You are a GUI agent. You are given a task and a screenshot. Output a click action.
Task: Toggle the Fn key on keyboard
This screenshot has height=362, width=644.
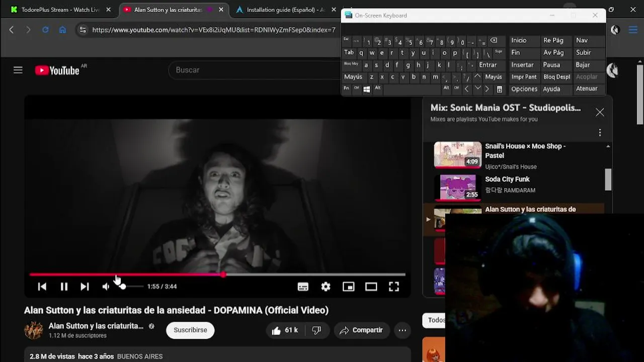[x=346, y=89]
